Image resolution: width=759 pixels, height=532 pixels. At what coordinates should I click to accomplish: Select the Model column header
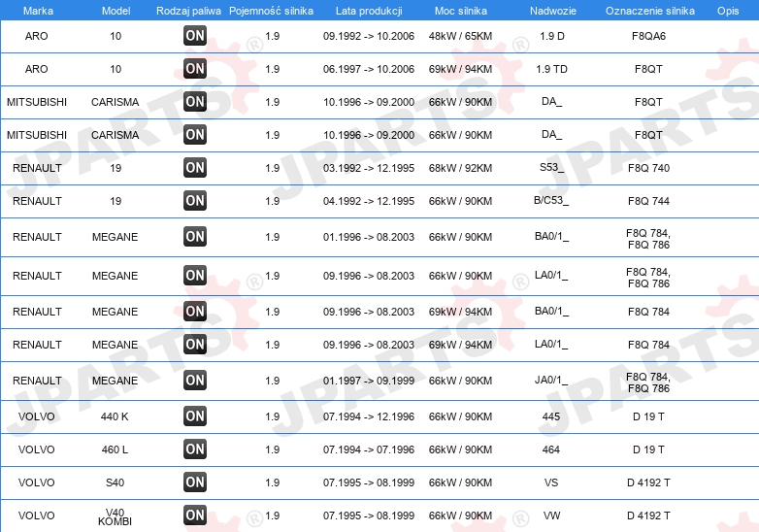[x=115, y=11]
